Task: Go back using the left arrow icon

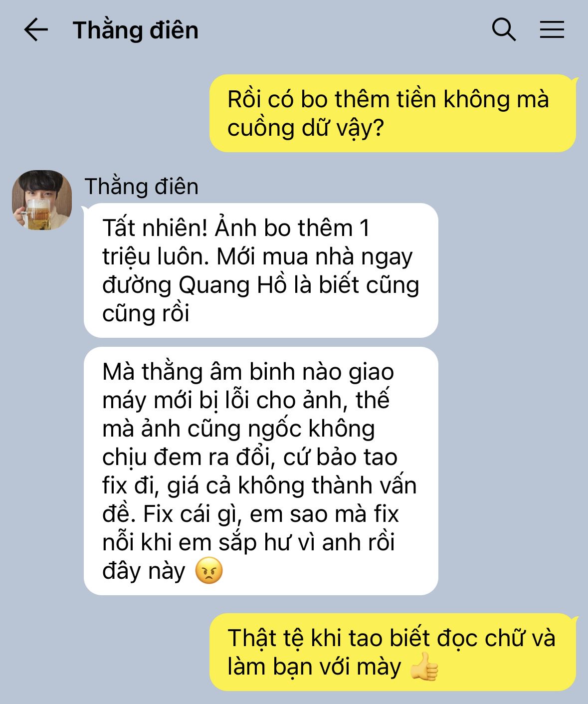Action: click(x=36, y=29)
